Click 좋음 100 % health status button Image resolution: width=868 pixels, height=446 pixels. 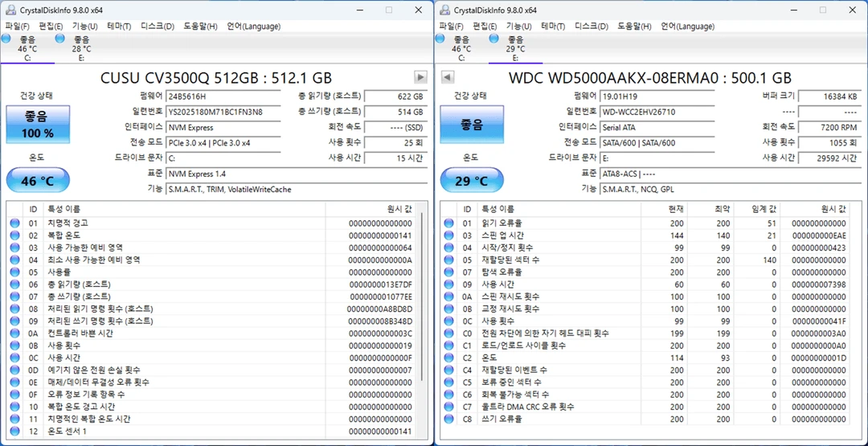pos(39,124)
